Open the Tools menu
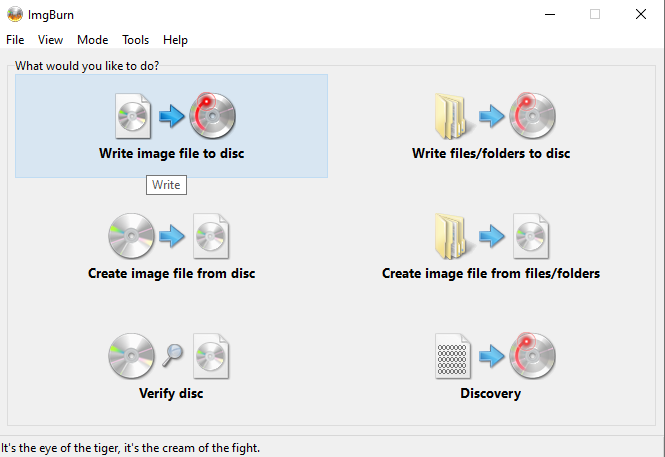 coord(135,40)
